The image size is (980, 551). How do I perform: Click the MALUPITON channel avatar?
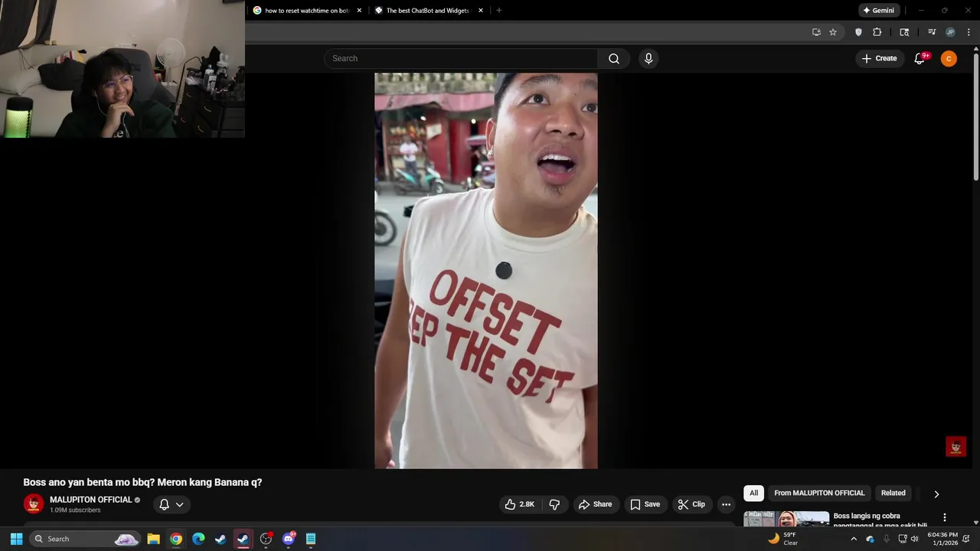[x=34, y=504]
